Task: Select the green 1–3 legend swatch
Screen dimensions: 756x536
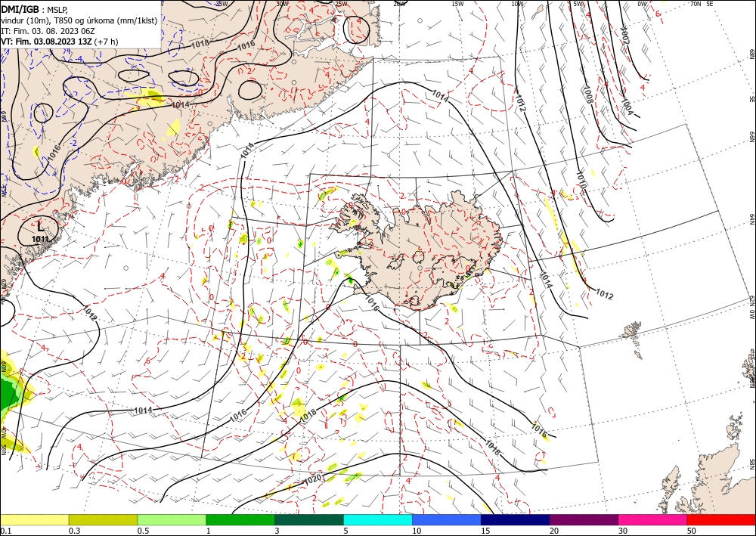Action: pos(240,519)
